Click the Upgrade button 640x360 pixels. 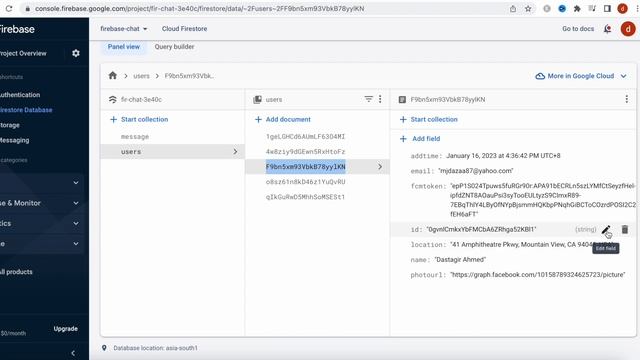(x=65, y=329)
